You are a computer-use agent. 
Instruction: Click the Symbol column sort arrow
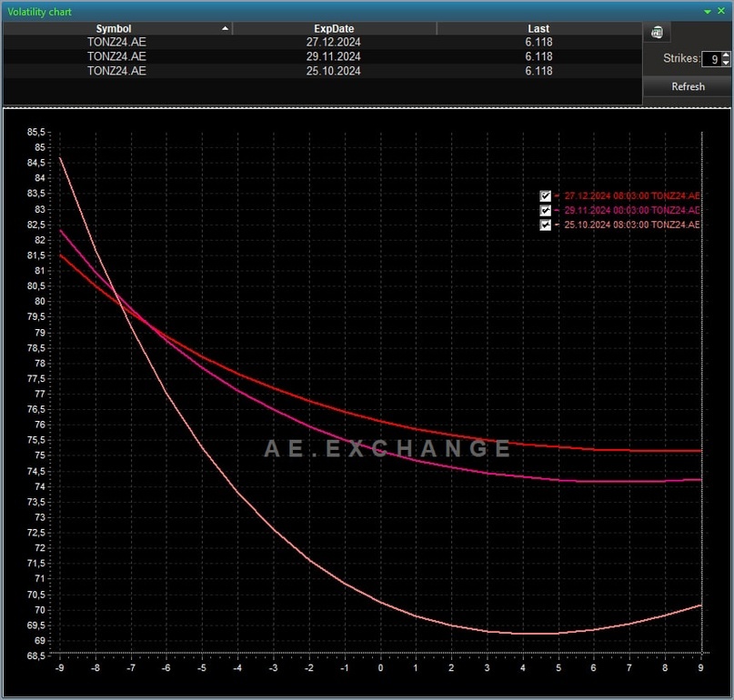[226, 28]
